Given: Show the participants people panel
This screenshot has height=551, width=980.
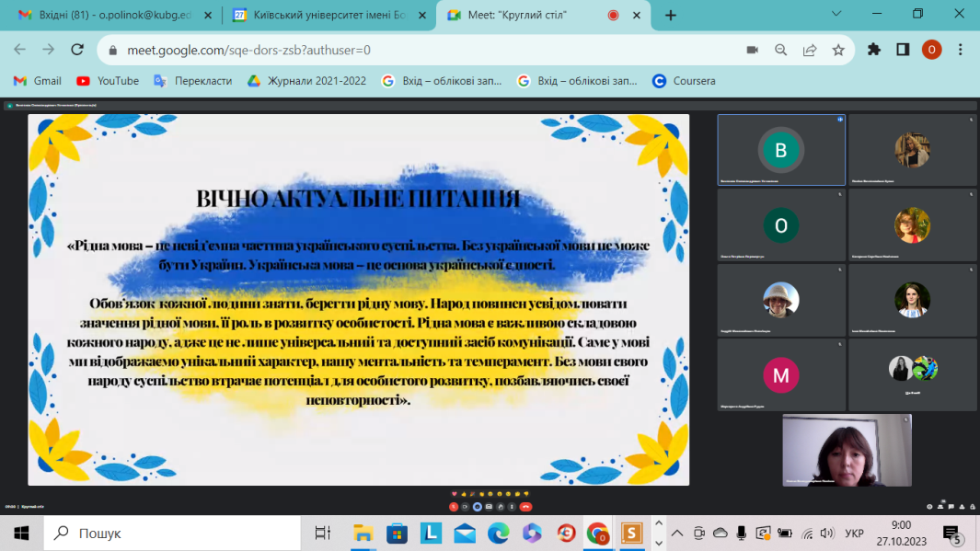Looking at the screenshot, I should (x=940, y=507).
